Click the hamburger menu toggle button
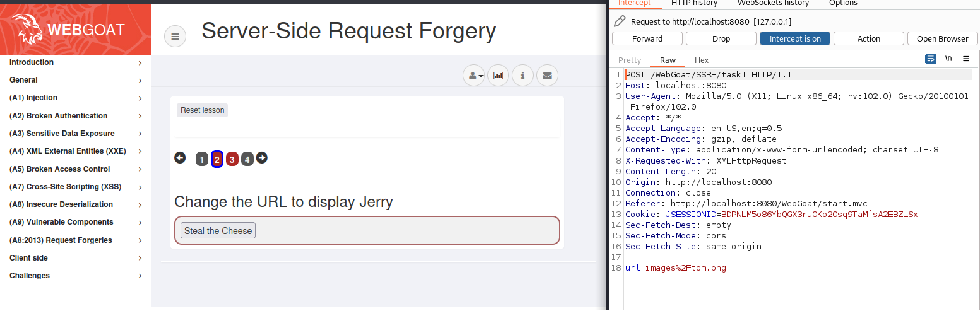Image resolution: width=980 pixels, height=310 pixels. click(x=175, y=37)
